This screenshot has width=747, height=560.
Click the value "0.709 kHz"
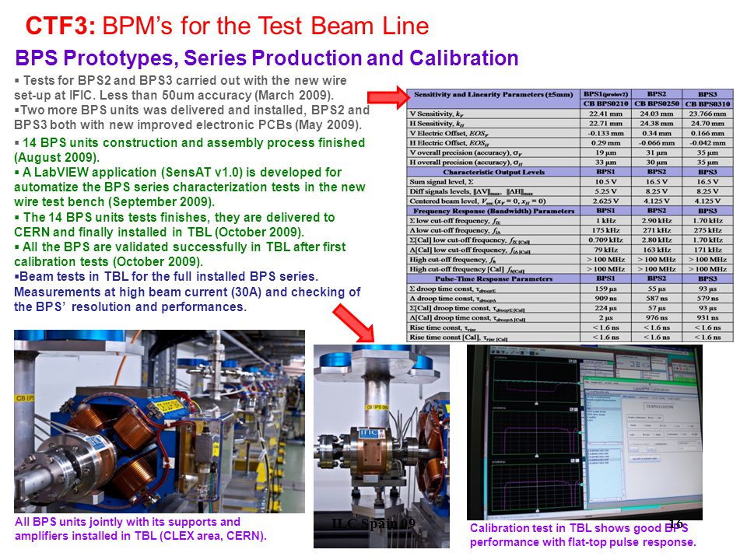click(x=605, y=240)
